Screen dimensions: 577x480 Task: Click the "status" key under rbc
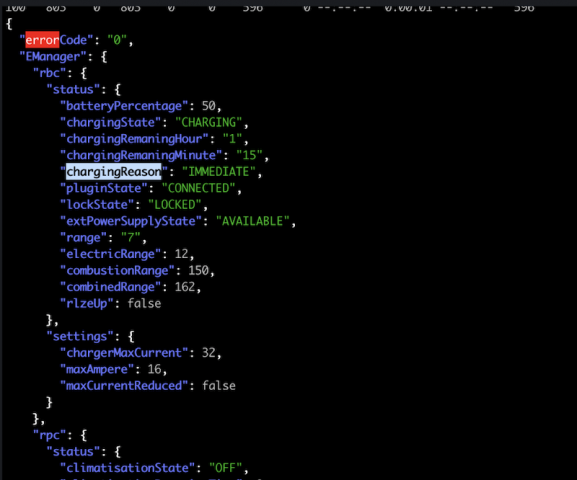click(73, 89)
